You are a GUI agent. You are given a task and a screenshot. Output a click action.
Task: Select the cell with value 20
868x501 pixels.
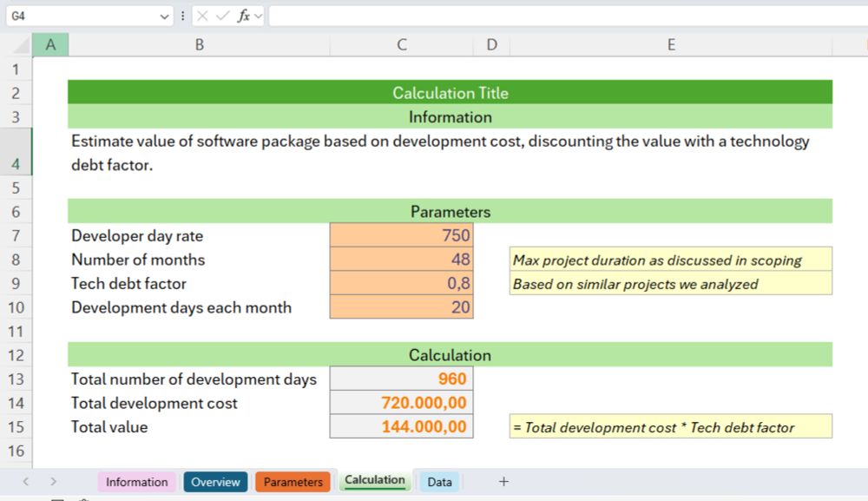(x=401, y=307)
